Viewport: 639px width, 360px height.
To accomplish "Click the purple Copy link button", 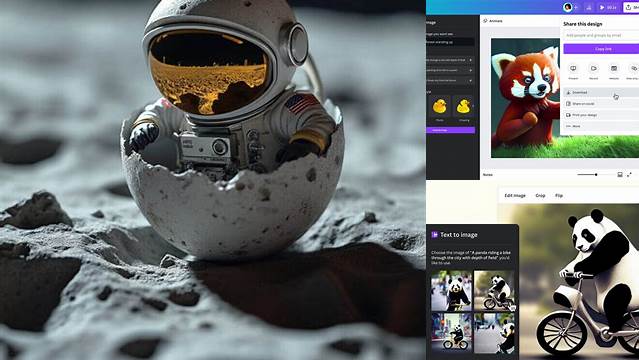I will (601, 49).
